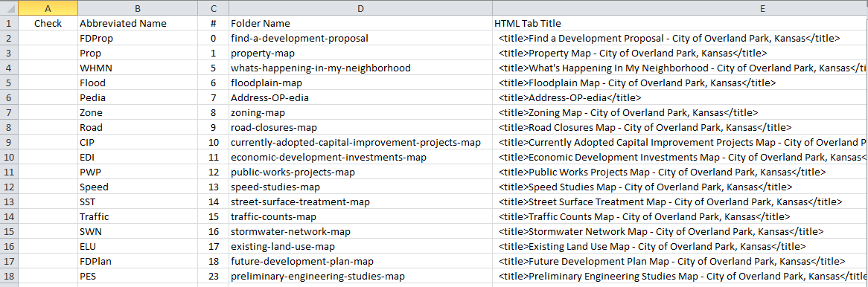Click 'existing-land-use-map' cell
The height and width of the screenshot is (287, 868).
360,247
